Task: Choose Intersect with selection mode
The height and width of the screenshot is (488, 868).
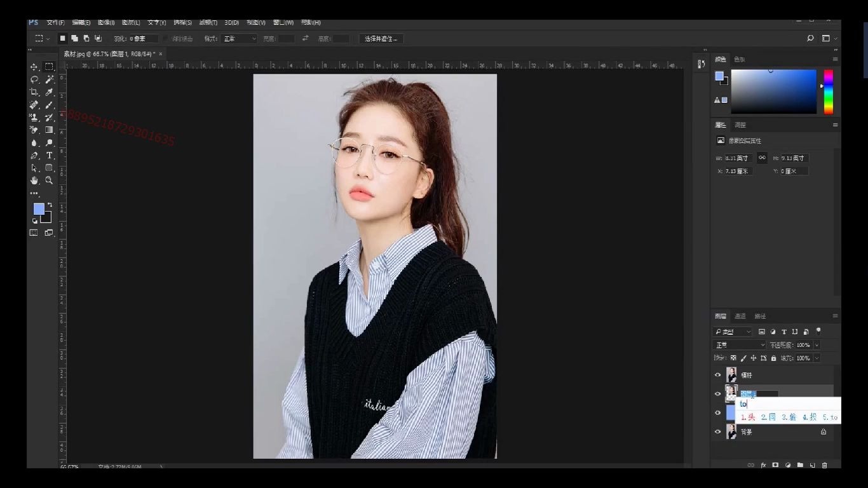Action: (98, 39)
